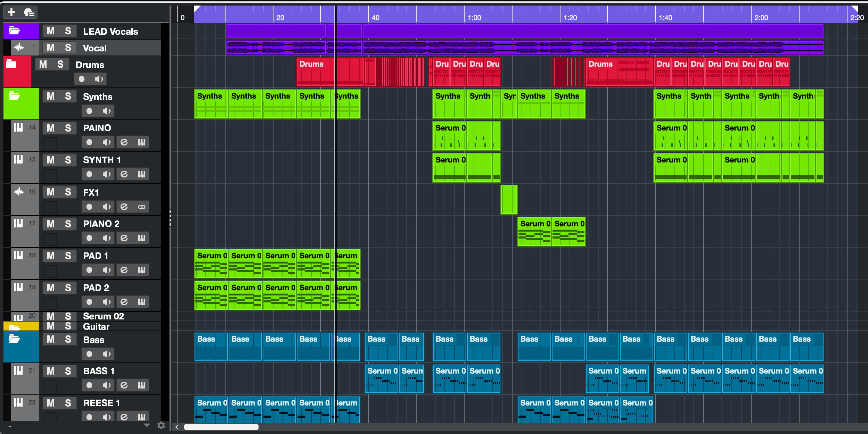Viewport: 868px width, 434px height.
Task: Collapse the Bass folder track
Action: (x=14, y=339)
